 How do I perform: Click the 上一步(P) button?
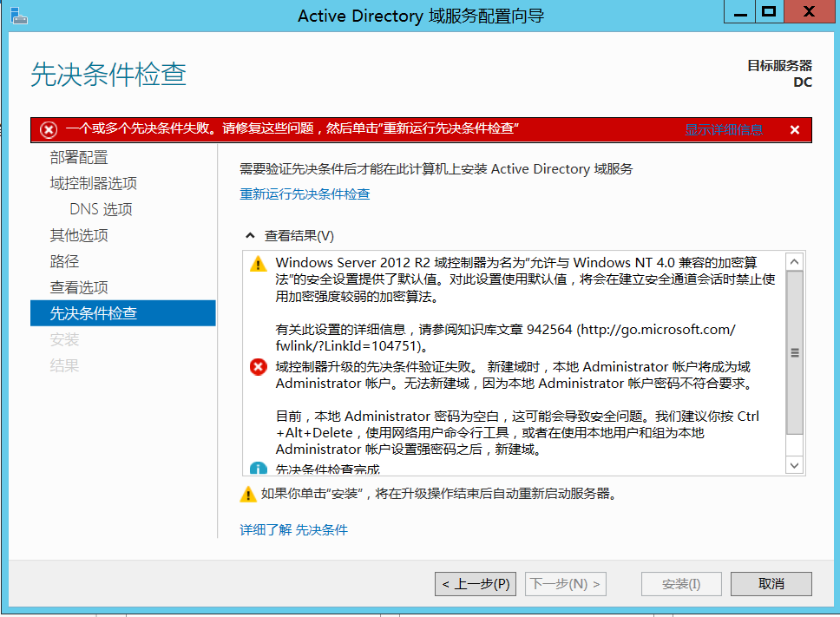pos(475,584)
